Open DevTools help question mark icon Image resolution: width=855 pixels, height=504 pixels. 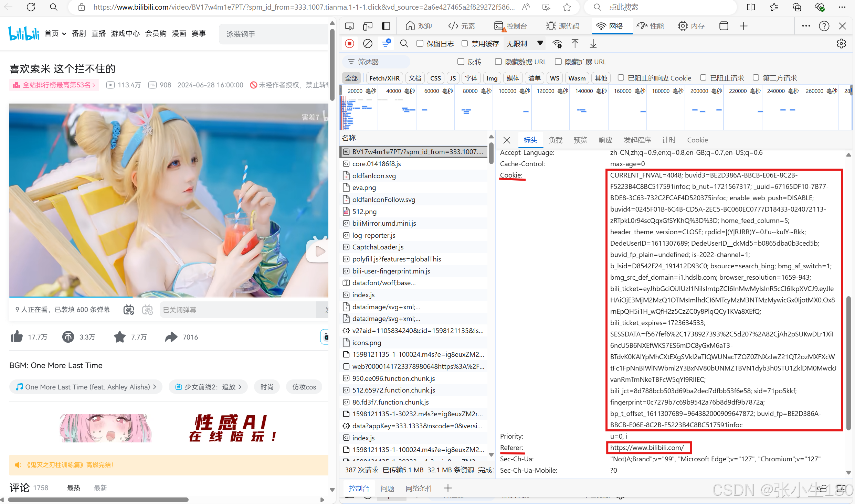pyautogui.click(x=824, y=26)
